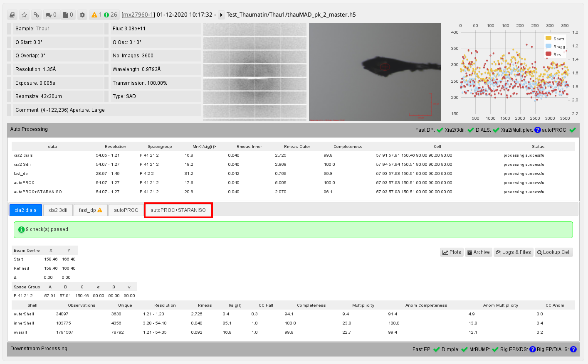The height and width of the screenshot is (364, 588).
Task: Open per-image analysis scatter plot
Action: [x=515, y=73]
